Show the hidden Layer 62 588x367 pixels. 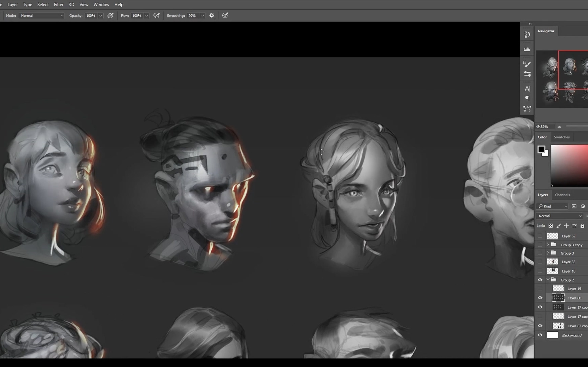point(540,236)
